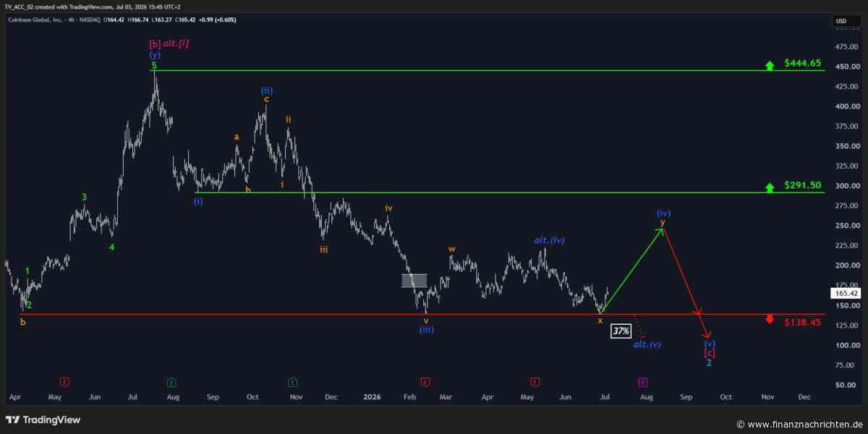Select the 165.42 current price tag
868x434 pixels.
tap(846, 293)
